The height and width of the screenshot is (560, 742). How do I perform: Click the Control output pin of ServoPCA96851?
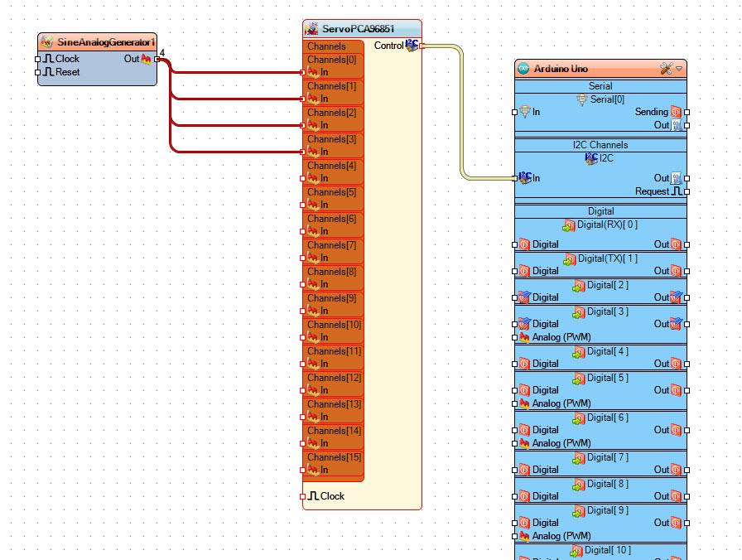point(422,46)
